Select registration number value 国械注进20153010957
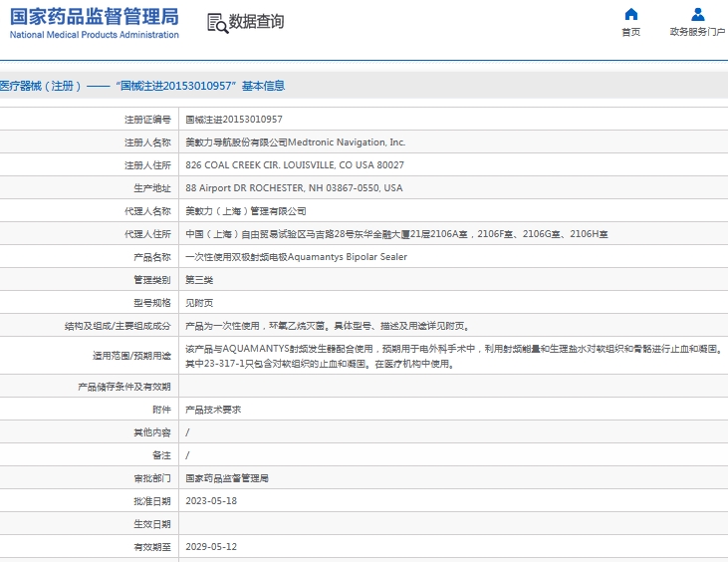728x562 pixels. pos(234,120)
